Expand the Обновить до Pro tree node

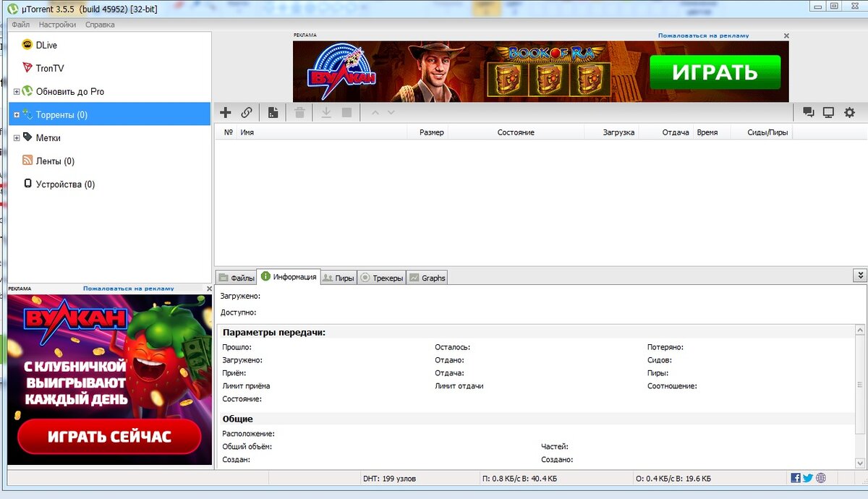click(x=17, y=92)
